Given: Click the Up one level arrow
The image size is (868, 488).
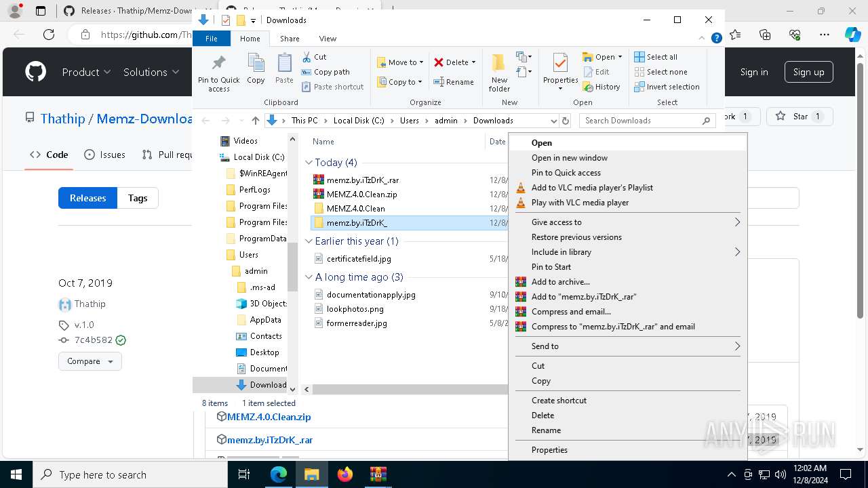Looking at the screenshot, I should [x=255, y=121].
